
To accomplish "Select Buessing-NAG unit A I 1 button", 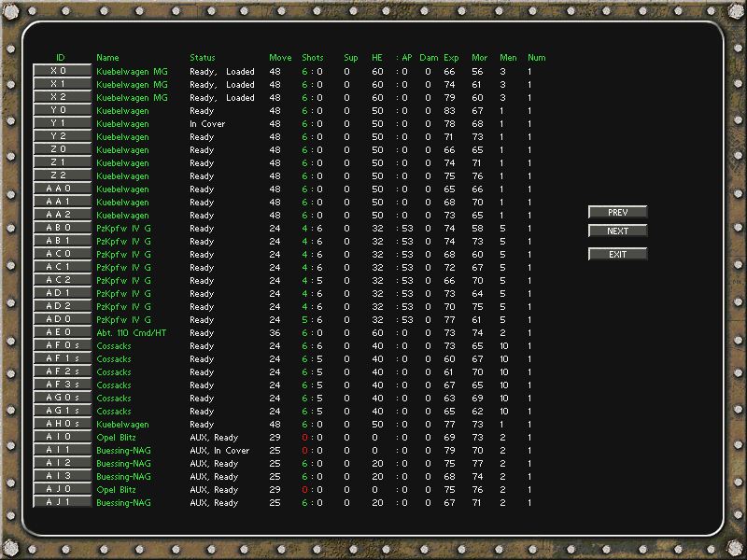I will coord(62,450).
